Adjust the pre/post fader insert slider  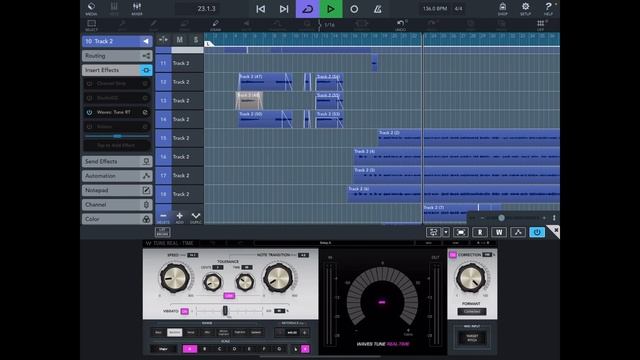(117, 136)
